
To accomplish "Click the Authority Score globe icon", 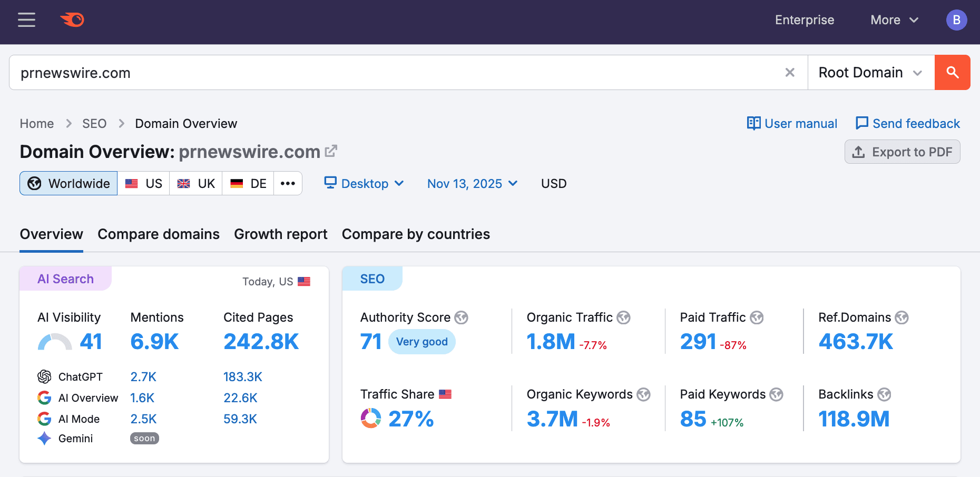I will tap(462, 317).
